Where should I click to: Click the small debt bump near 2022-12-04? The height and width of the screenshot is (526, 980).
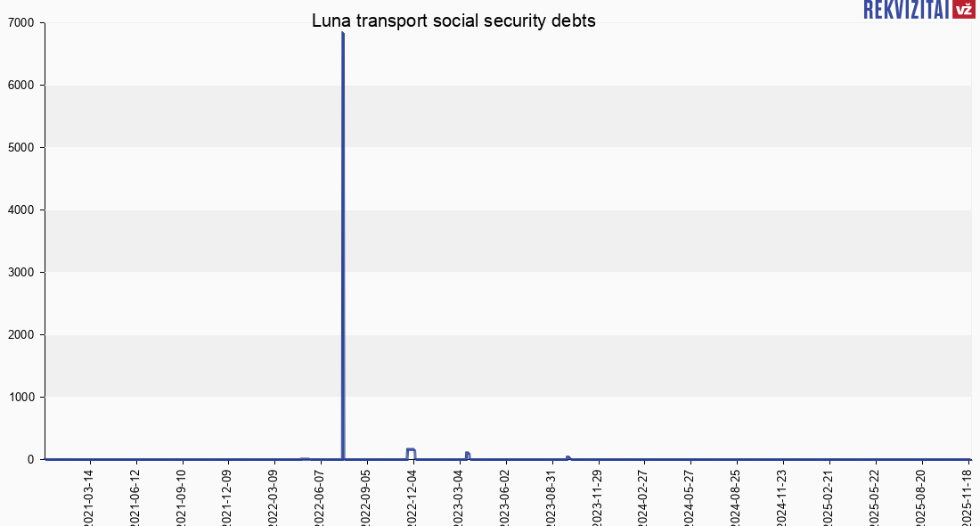click(411, 450)
